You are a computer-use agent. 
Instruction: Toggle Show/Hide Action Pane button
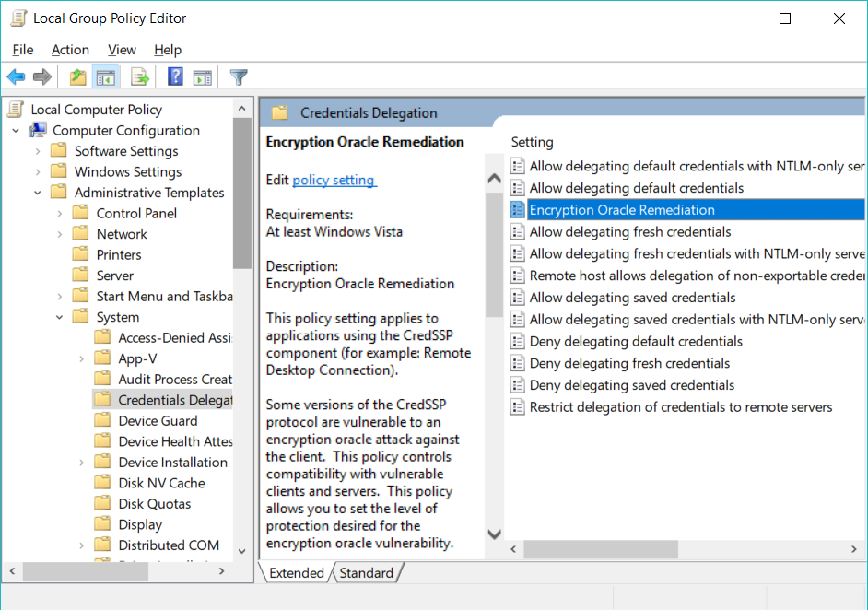(203, 77)
